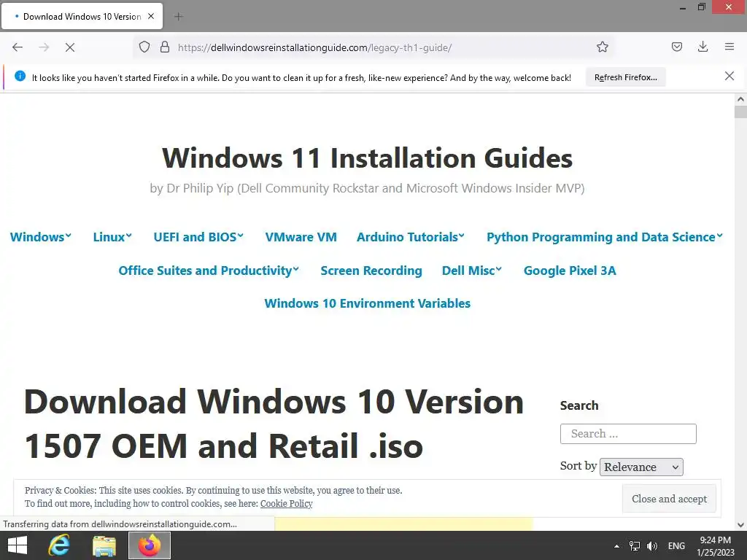Dismiss the Firefox refresh notification bar
The height and width of the screenshot is (560, 747).
(x=729, y=76)
